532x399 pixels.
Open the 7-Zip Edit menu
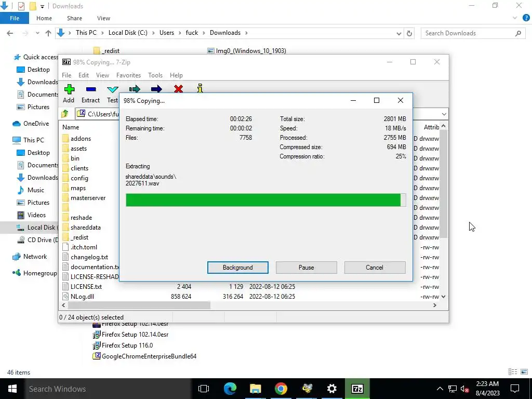pos(84,75)
